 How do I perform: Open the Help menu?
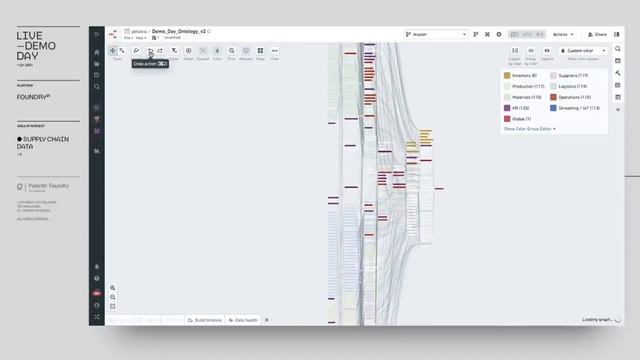pos(141,38)
